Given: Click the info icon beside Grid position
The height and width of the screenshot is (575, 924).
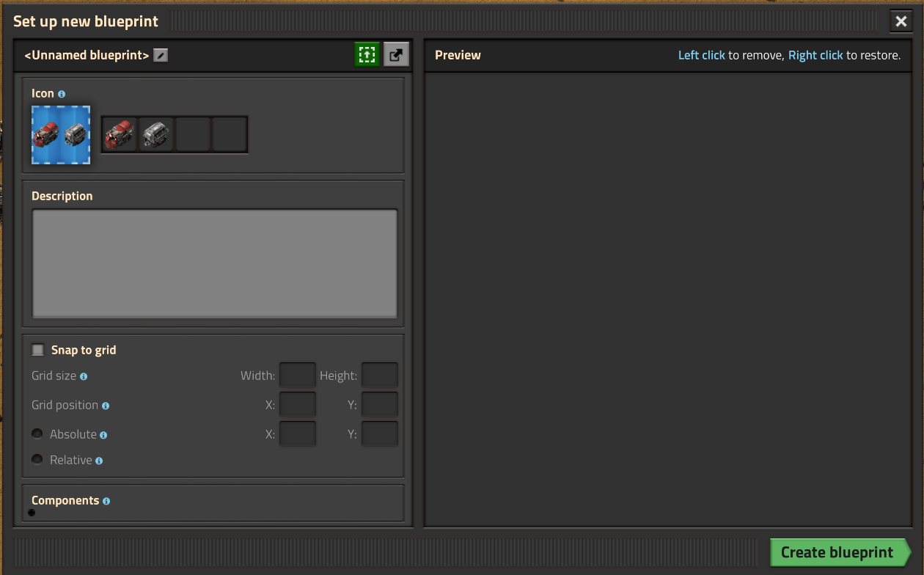Looking at the screenshot, I should click(106, 406).
